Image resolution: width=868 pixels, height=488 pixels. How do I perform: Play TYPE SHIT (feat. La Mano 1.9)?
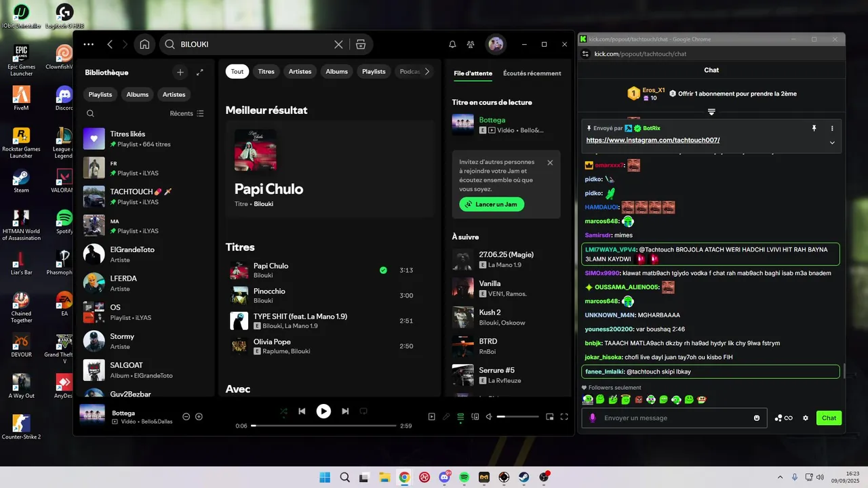(x=330, y=321)
